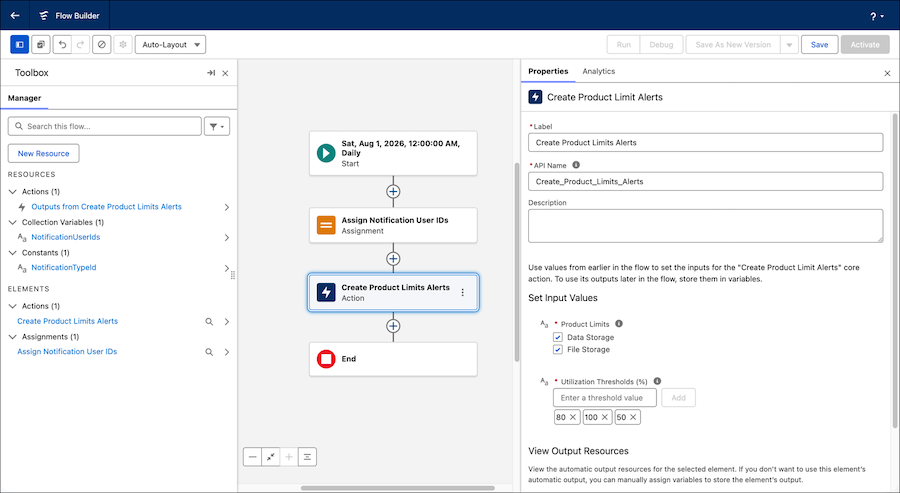Locate Assign Notification User IDs on canvas

(x=210, y=352)
